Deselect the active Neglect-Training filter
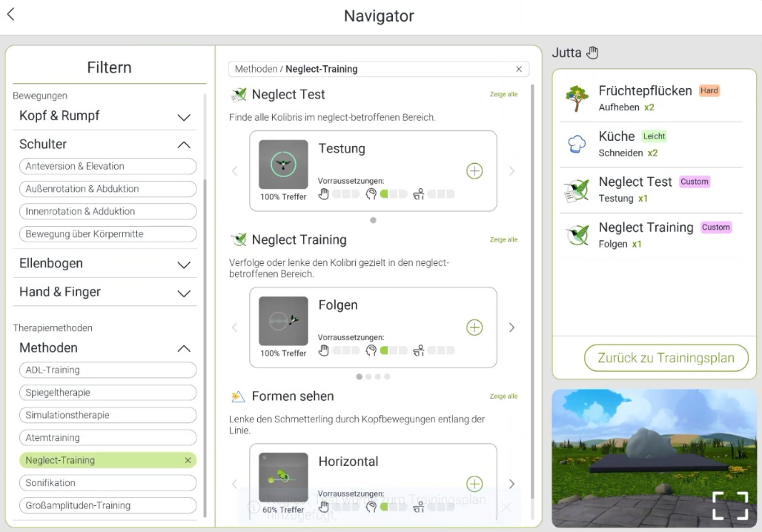The image size is (762, 532). (x=188, y=460)
